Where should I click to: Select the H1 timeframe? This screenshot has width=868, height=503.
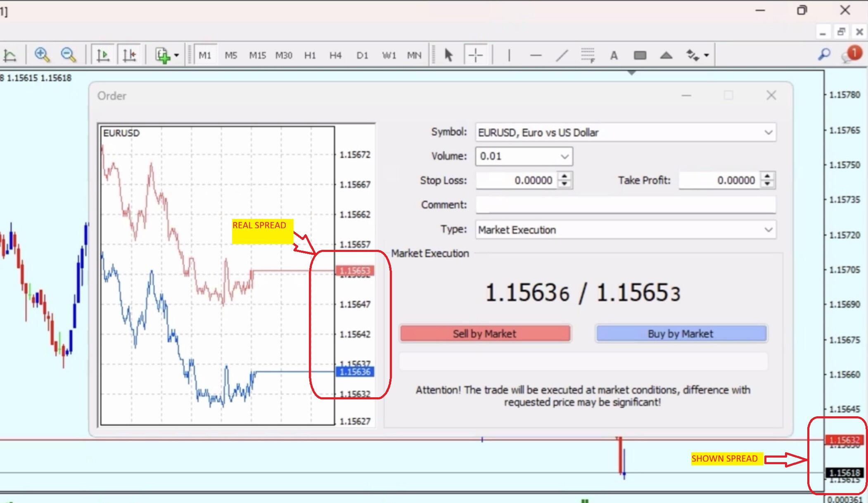pos(310,55)
